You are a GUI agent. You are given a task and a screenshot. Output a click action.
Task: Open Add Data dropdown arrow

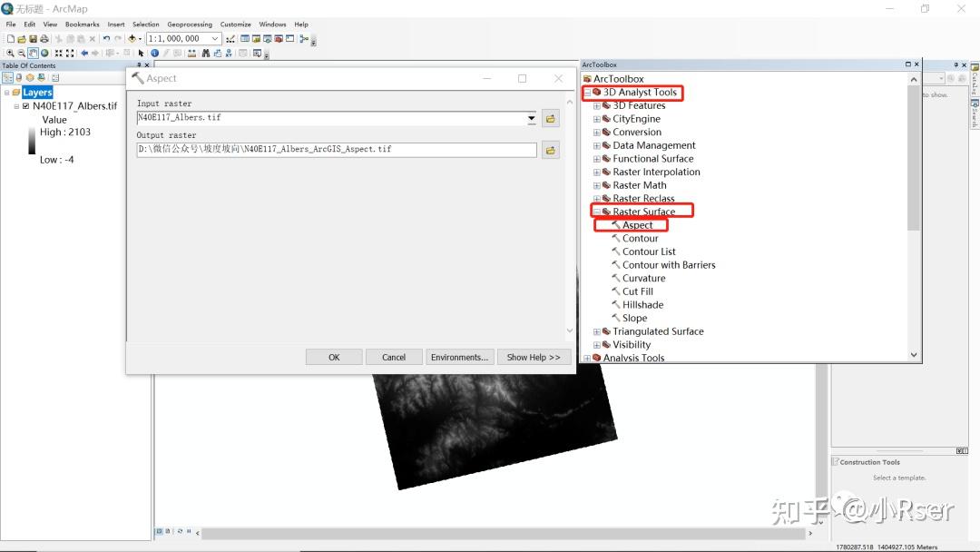pyautogui.click(x=140, y=39)
